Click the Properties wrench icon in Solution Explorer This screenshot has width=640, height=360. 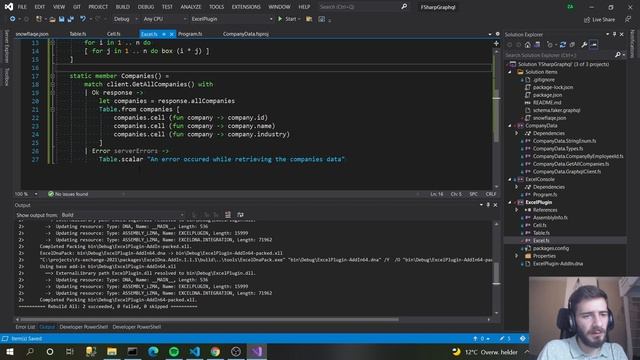point(584,45)
